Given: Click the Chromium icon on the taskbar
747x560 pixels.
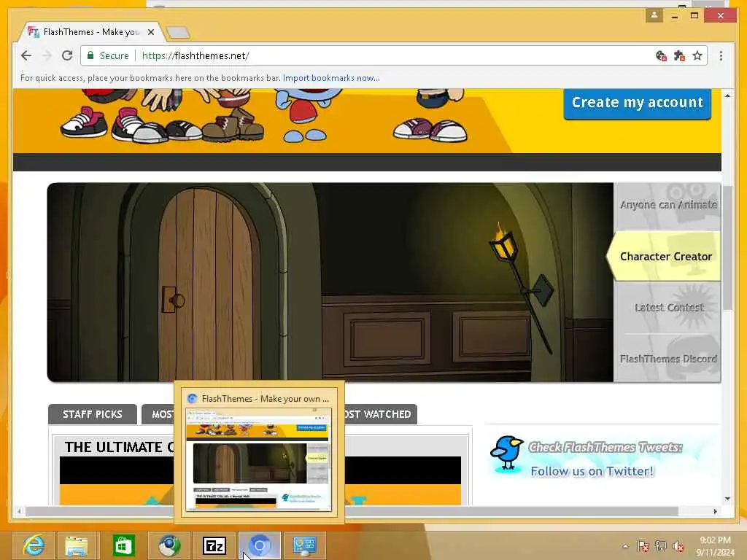Looking at the screenshot, I should (260, 545).
